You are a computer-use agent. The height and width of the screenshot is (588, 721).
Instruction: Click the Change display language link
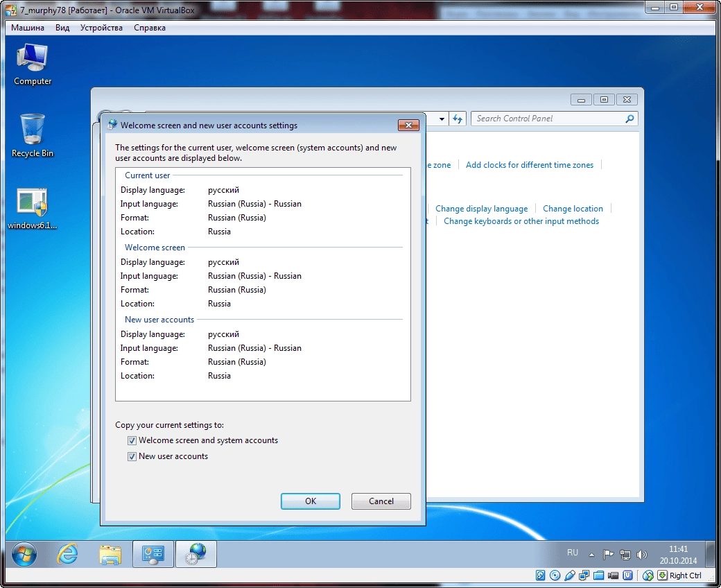coord(481,208)
